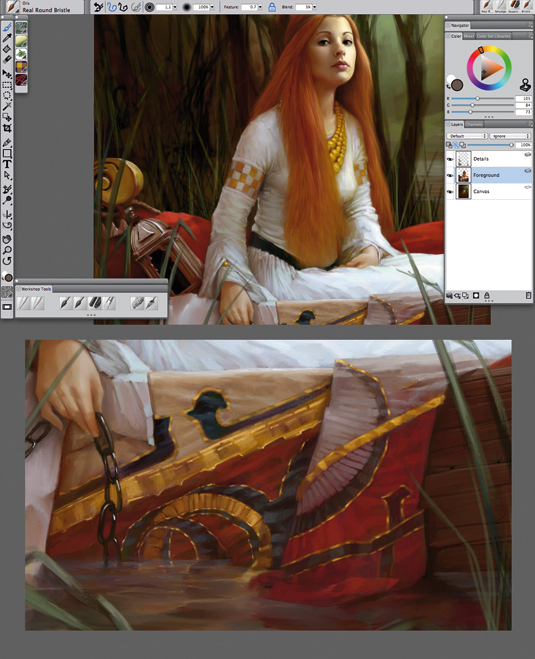Open the Pattern selector thumbnail
Viewport: 535px width, 659px height.
[21, 28]
